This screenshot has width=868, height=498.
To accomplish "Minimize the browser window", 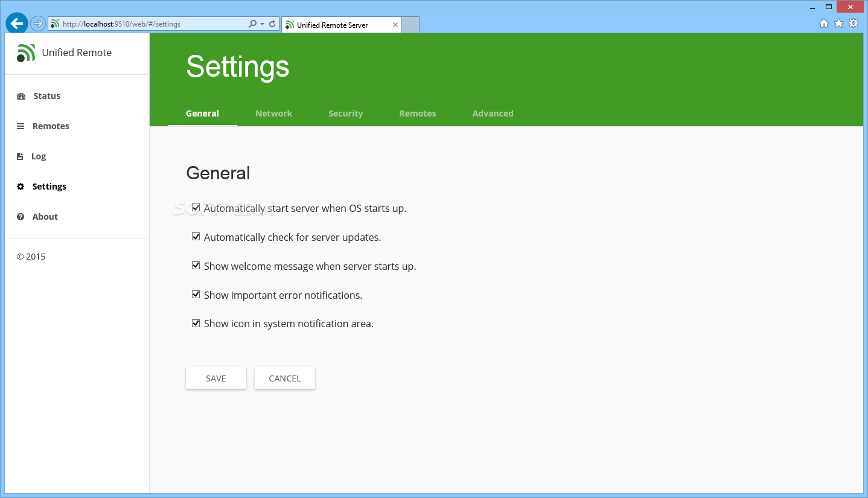I will (x=812, y=7).
